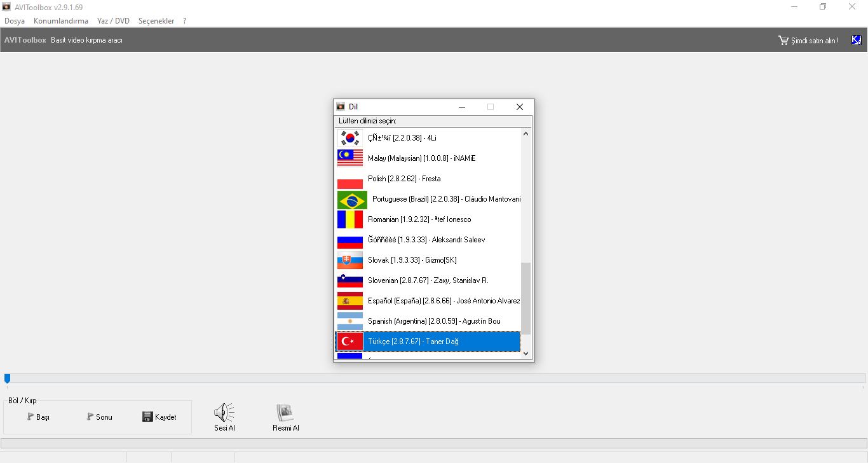868x463 pixels.
Task: Choose Español (España) language entry
Action: click(428, 301)
